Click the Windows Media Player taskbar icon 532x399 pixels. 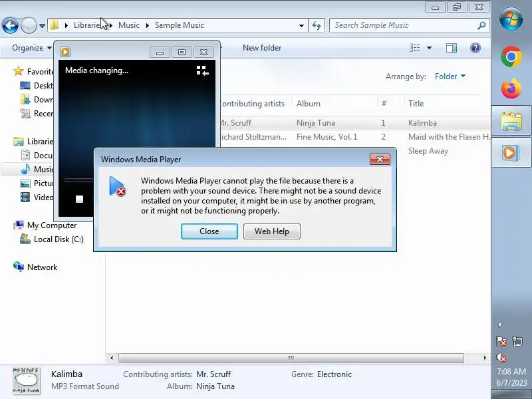pyautogui.click(x=511, y=153)
